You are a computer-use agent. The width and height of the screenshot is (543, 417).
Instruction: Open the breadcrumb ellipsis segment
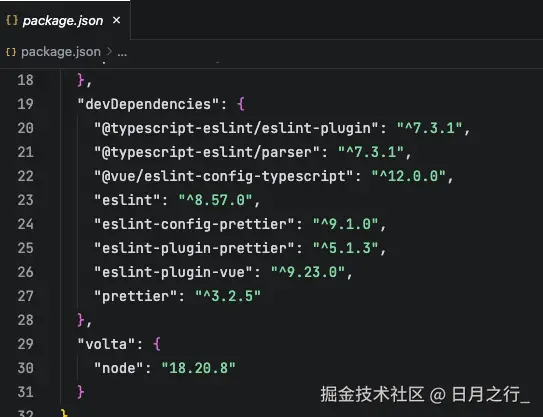pyautogui.click(x=122, y=53)
